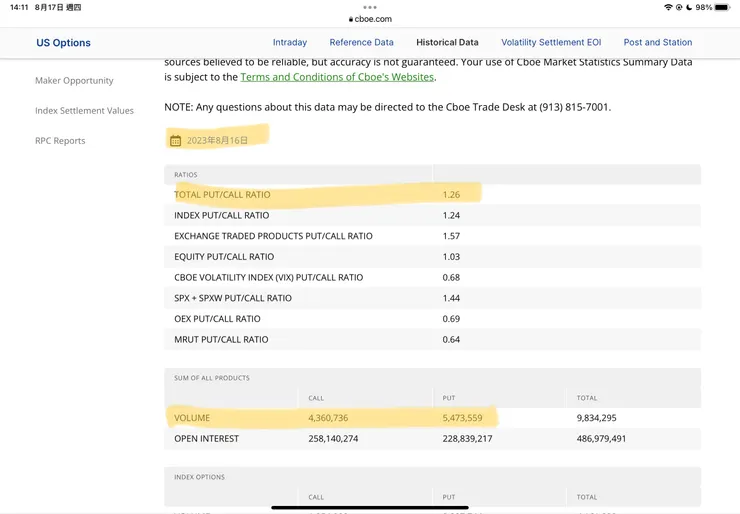Tap the Cboe Trade Desk phone number
740x514 pixels.
574,107
